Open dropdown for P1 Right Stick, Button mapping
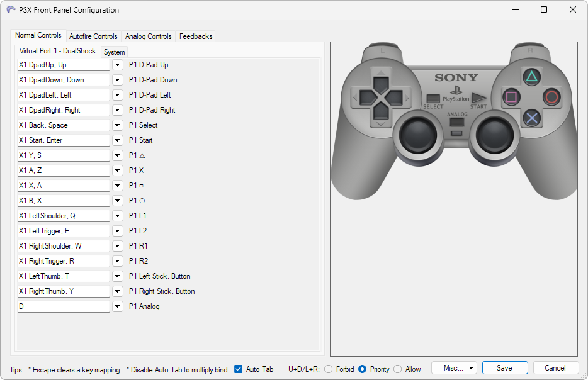588x380 pixels. click(x=117, y=291)
